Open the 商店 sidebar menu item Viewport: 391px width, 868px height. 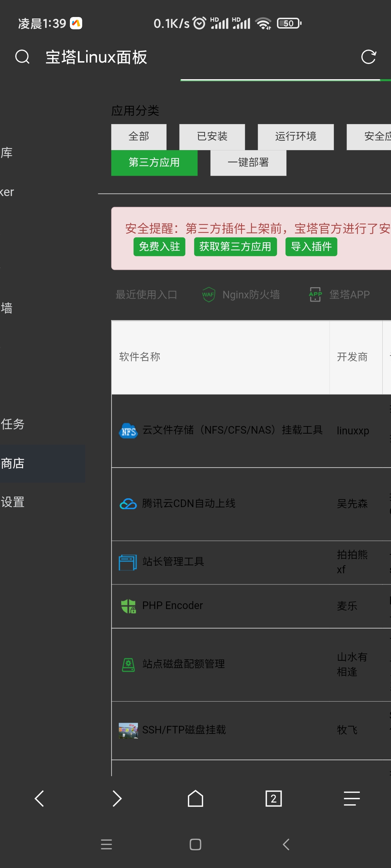point(42,463)
